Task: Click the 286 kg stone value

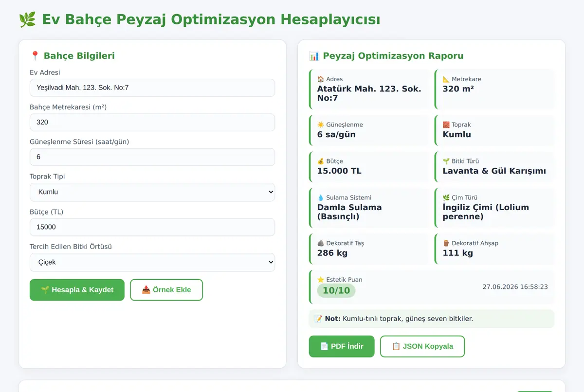Action: pyautogui.click(x=332, y=253)
